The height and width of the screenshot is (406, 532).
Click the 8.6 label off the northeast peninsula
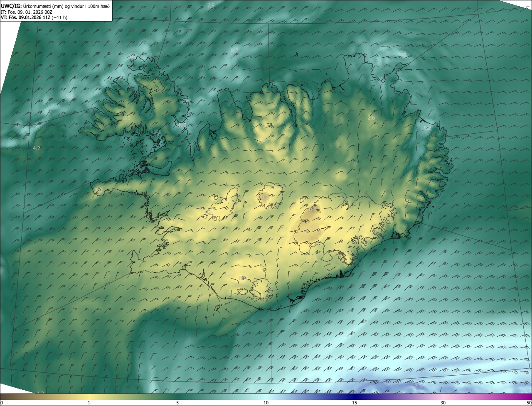(402, 54)
